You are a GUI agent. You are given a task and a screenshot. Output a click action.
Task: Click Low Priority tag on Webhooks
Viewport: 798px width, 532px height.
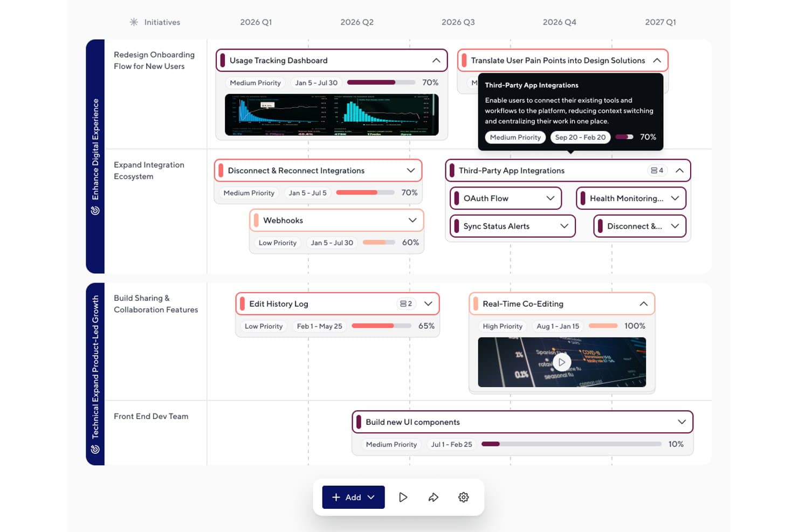pos(278,243)
